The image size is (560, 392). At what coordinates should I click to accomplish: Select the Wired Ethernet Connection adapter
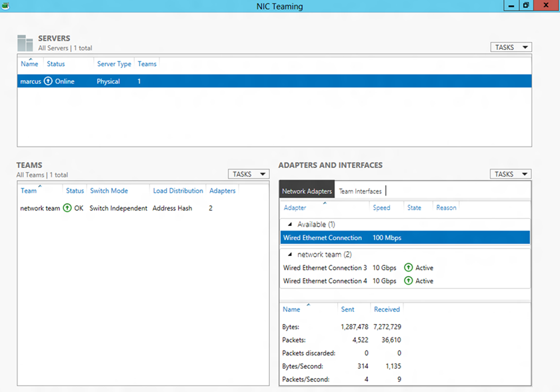pyautogui.click(x=323, y=238)
